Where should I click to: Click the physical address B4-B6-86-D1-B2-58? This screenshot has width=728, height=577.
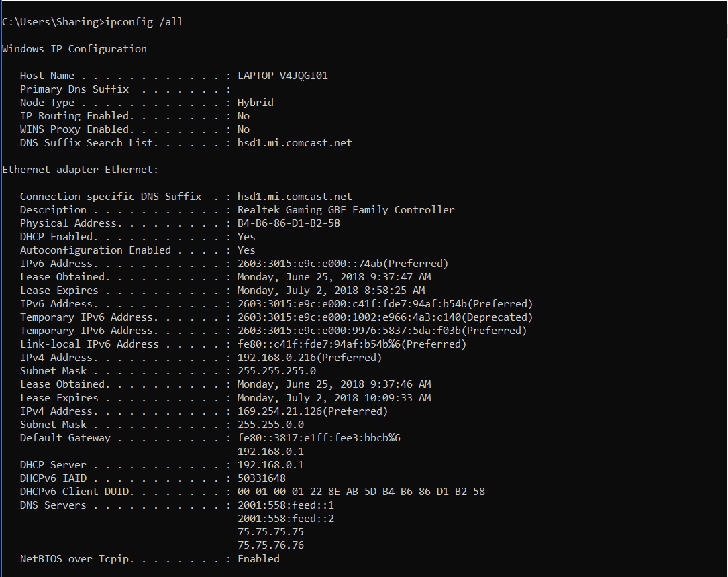pyautogui.click(x=289, y=223)
